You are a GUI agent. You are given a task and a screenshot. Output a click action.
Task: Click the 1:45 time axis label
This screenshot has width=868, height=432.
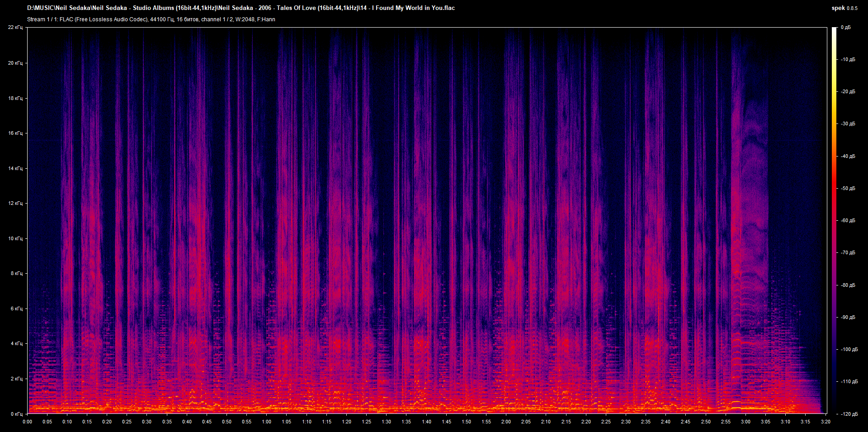(x=446, y=422)
